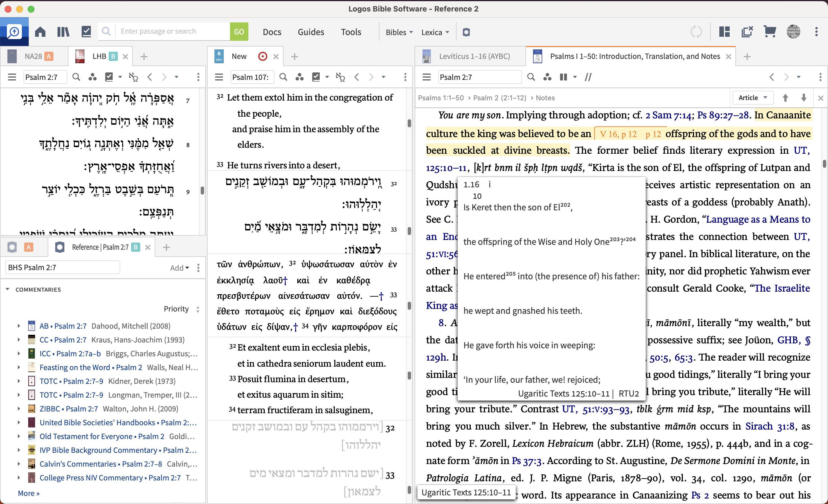
Task: Click the BHS Psalm 2:7 input field
Action: pyautogui.click(x=63, y=268)
